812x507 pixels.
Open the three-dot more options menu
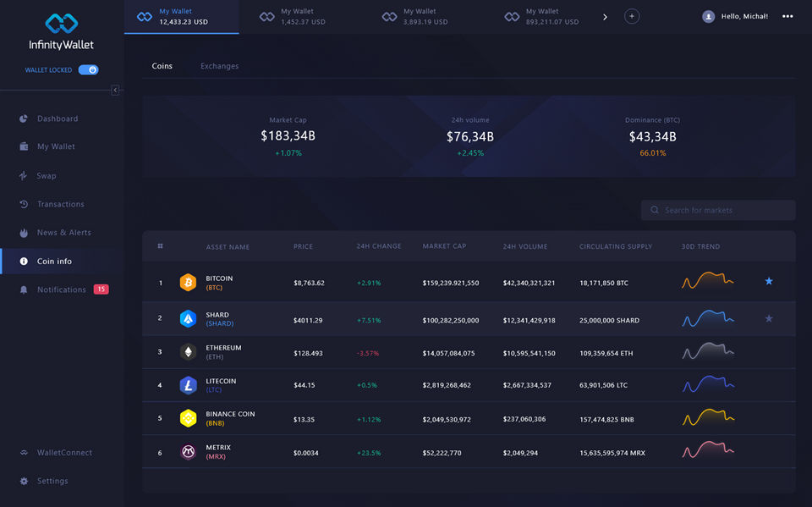(x=787, y=17)
